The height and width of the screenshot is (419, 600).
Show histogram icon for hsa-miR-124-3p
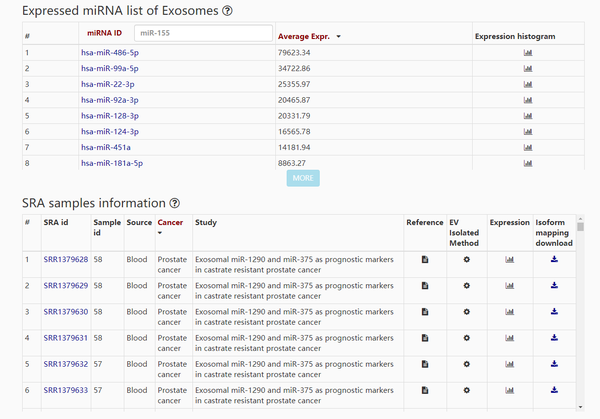click(x=527, y=131)
